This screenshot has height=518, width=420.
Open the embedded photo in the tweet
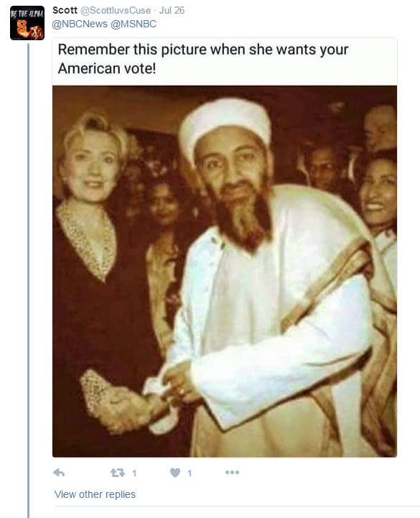tap(225, 272)
